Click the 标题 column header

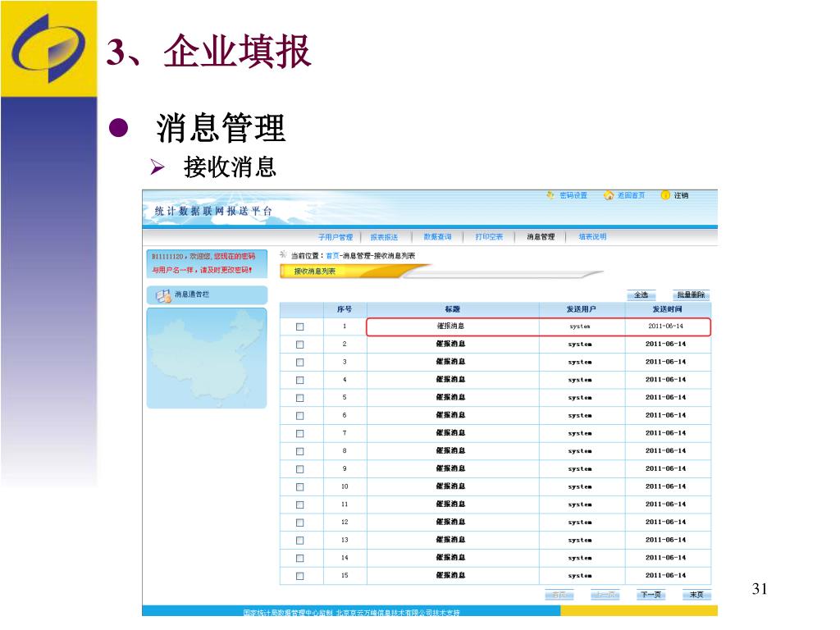pos(452,309)
